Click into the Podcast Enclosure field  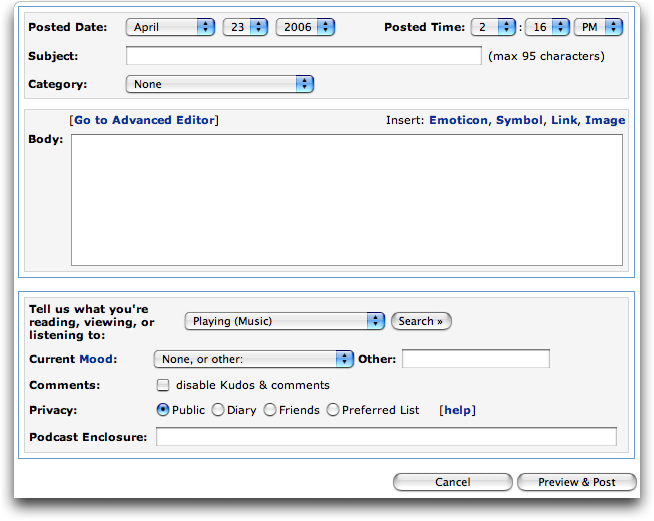click(386, 436)
